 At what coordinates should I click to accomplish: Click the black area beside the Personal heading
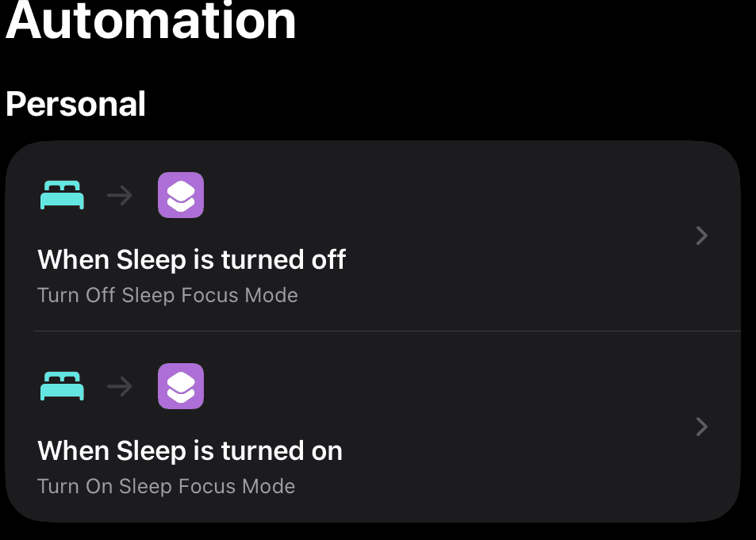(x=434, y=104)
